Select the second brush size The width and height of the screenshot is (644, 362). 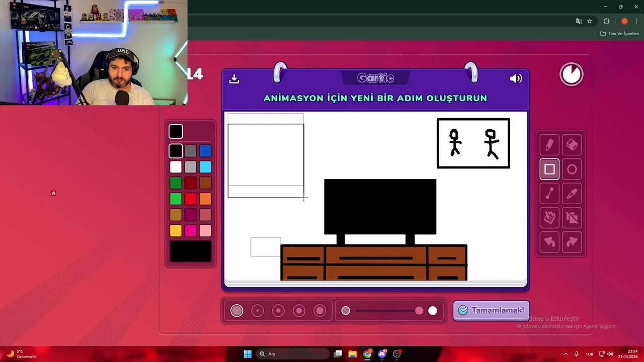point(258,311)
